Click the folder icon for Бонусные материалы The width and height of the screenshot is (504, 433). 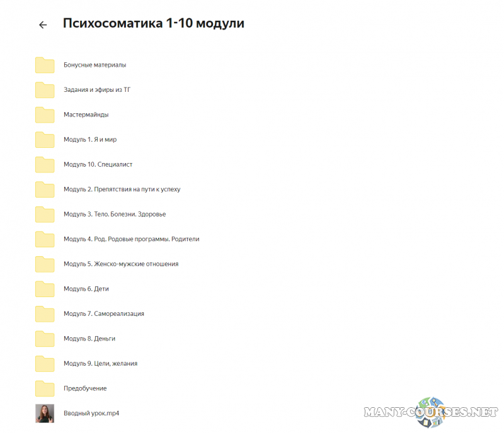[x=44, y=65]
